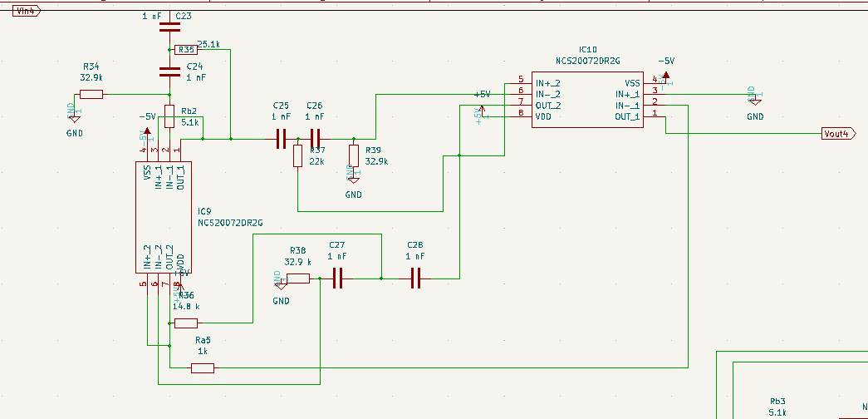This screenshot has height=419, width=868.
Task: Click the Rb3 reference text
Action: [777, 402]
